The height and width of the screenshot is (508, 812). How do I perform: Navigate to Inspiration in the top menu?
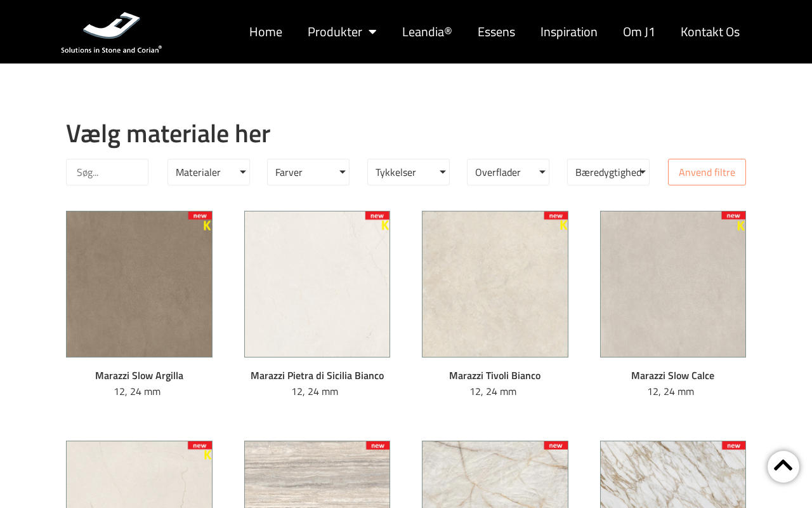click(x=568, y=32)
